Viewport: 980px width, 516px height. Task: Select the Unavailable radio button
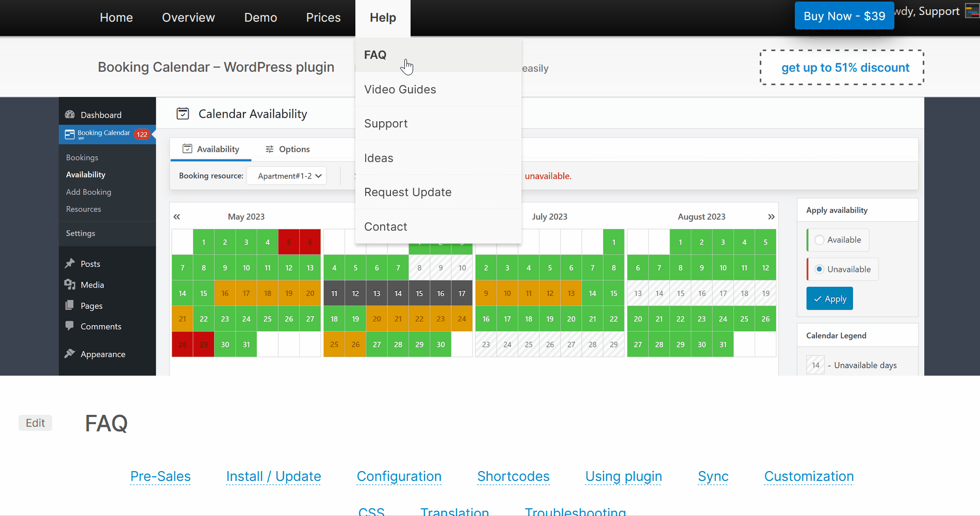(819, 269)
